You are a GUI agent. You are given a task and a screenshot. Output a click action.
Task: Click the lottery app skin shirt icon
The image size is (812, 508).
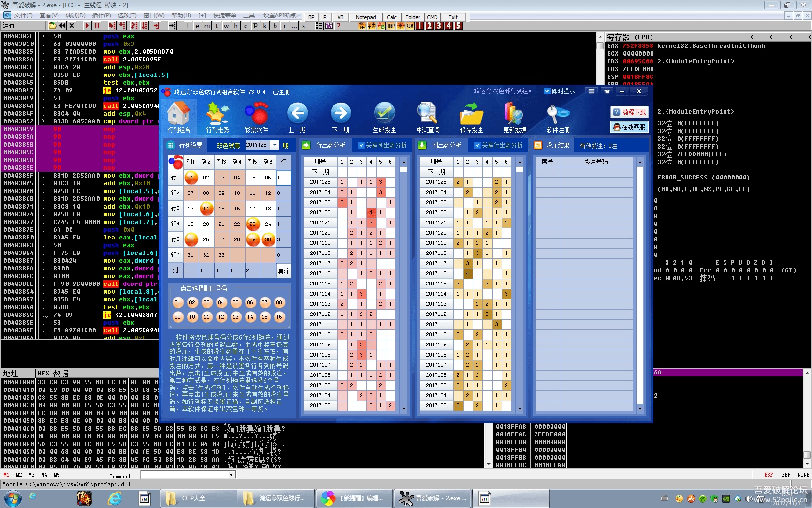[607, 91]
